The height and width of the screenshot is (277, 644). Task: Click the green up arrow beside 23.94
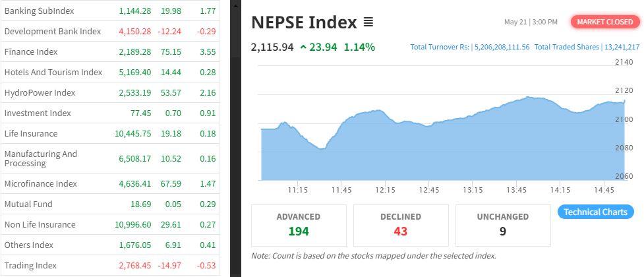(x=303, y=47)
